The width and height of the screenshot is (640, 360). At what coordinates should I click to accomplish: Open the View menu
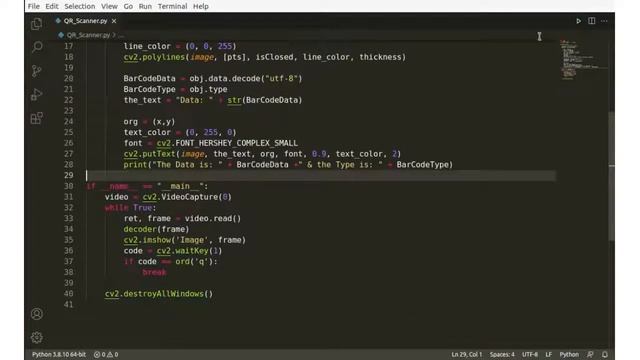[109, 6]
